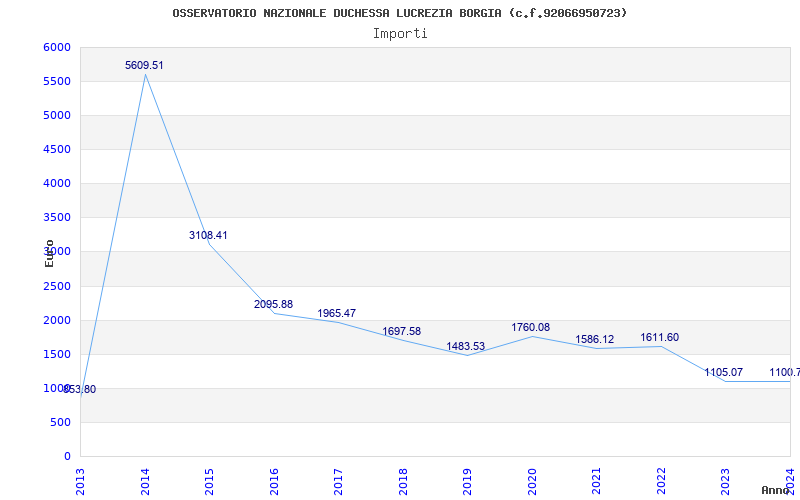Screen dimensions: 800x500
Task: Click the data label 1965.47
Action: click(x=337, y=313)
